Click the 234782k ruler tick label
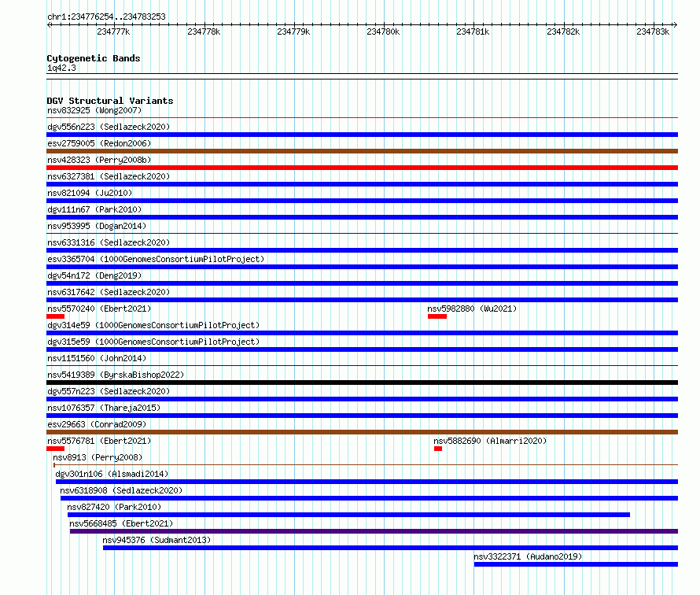700x595 pixels. click(x=563, y=31)
